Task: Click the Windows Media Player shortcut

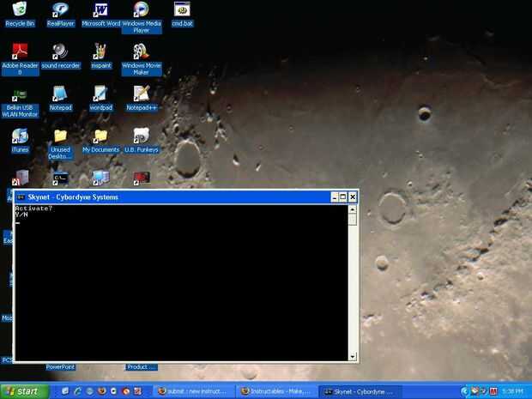Action: 142,17
